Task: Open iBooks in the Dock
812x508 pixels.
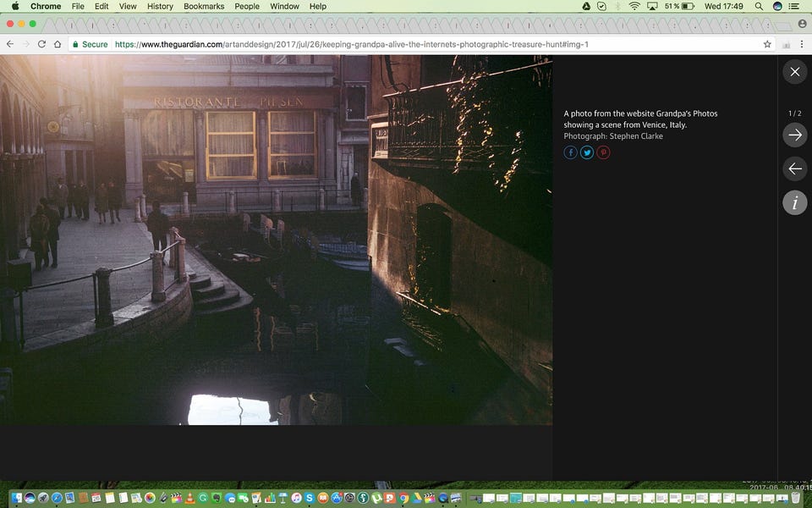Action: [x=322, y=498]
